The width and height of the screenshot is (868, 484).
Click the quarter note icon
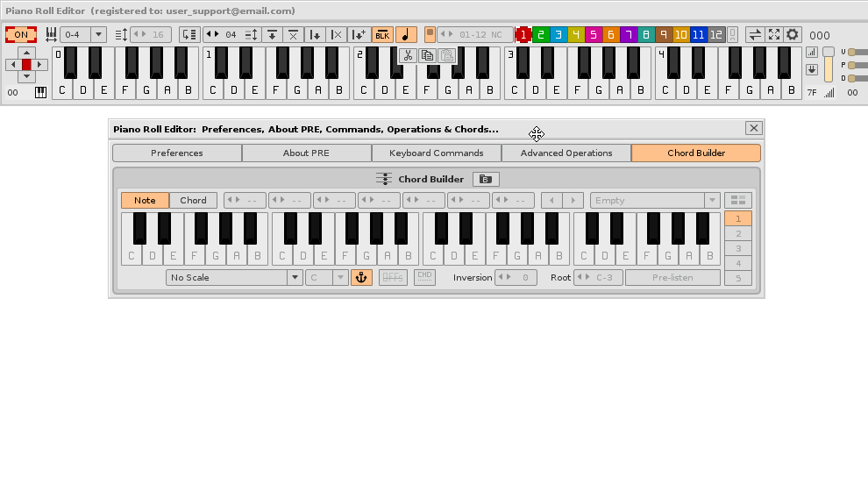(406, 35)
